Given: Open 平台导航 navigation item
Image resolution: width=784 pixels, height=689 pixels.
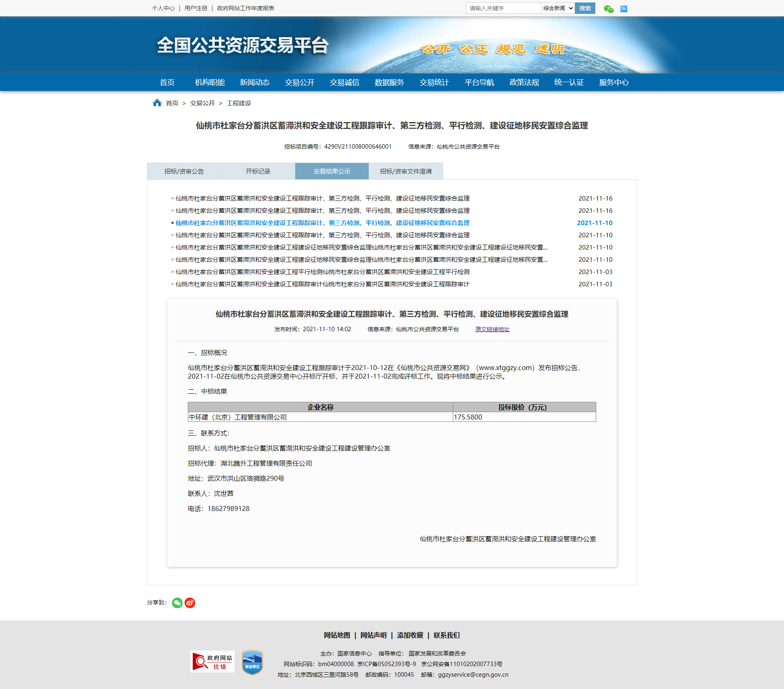Looking at the screenshot, I should click(479, 82).
